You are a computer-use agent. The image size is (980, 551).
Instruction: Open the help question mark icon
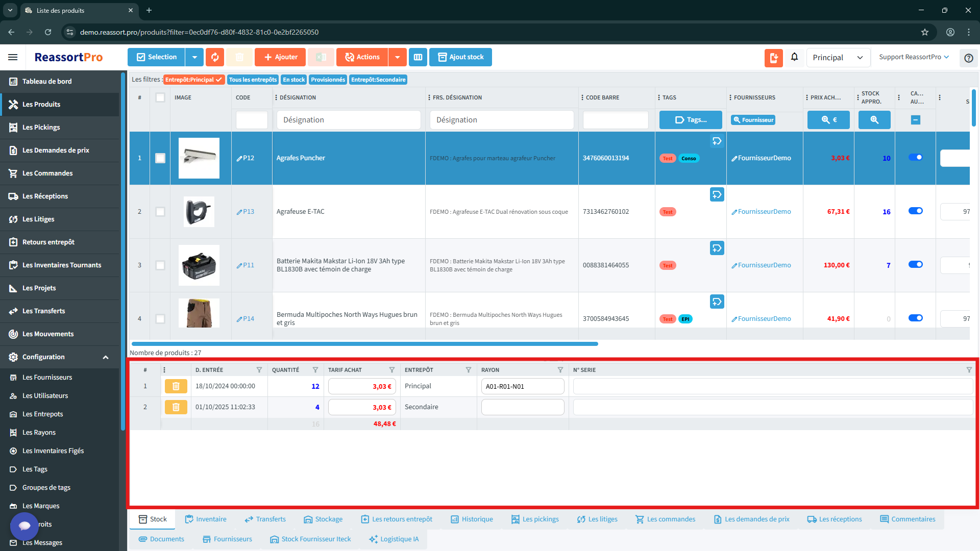click(x=968, y=58)
